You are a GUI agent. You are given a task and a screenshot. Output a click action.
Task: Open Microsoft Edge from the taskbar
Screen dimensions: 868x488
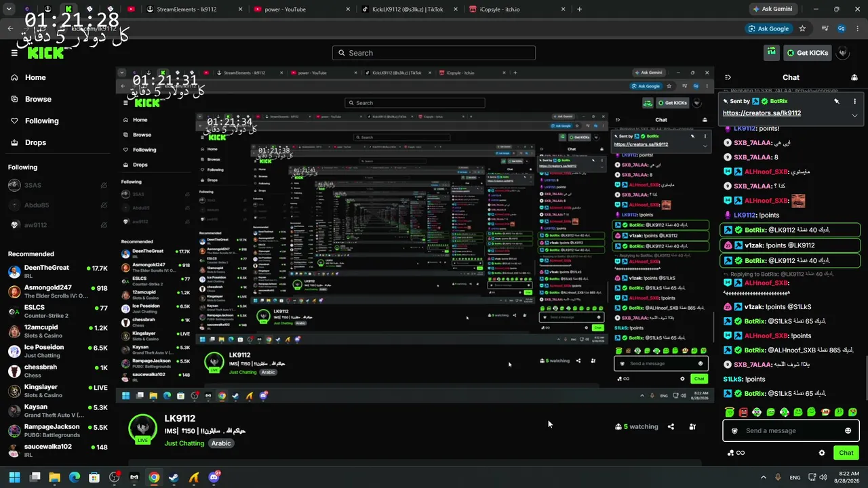(x=75, y=477)
